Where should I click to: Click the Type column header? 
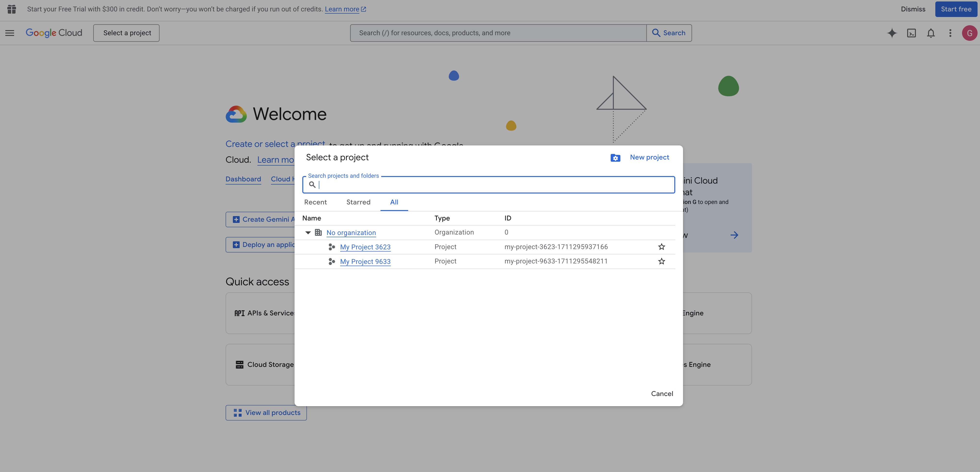[x=442, y=218]
